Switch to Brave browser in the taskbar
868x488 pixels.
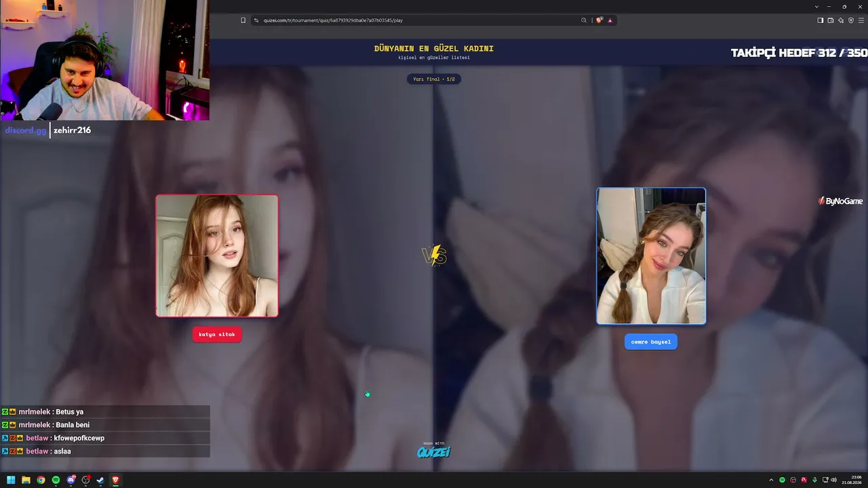[x=115, y=480]
